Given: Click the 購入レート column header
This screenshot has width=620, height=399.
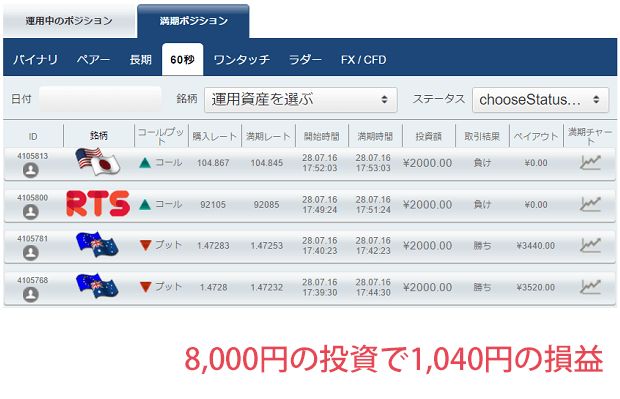Looking at the screenshot, I should (x=215, y=136).
